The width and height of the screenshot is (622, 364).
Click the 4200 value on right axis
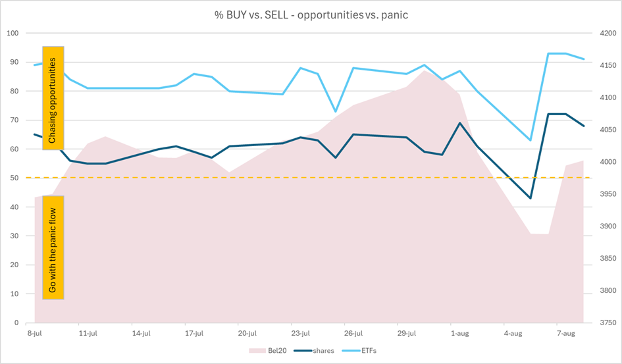(x=609, y=34)
